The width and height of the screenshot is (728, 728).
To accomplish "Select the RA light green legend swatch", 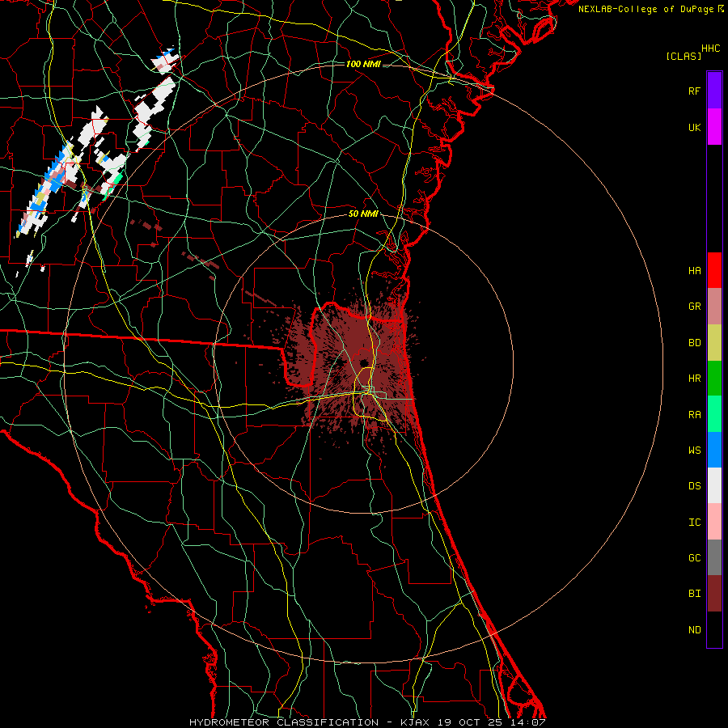I will click(x=714, y=414).
